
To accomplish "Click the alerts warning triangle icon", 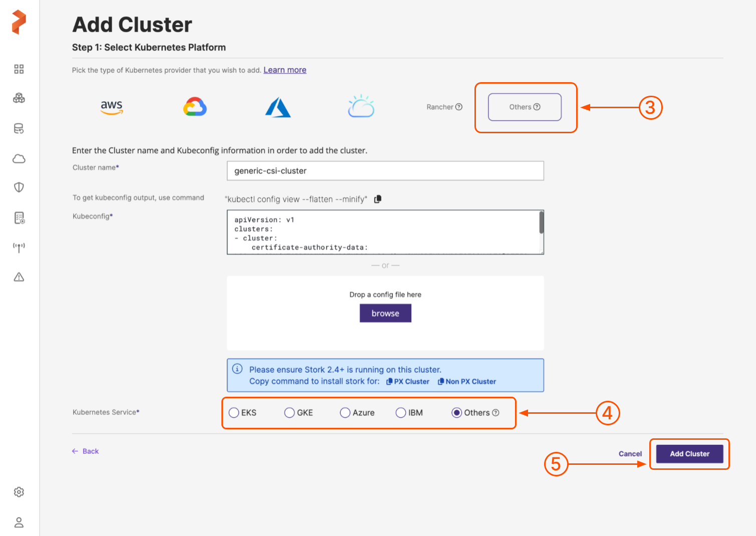I will 19,277.
